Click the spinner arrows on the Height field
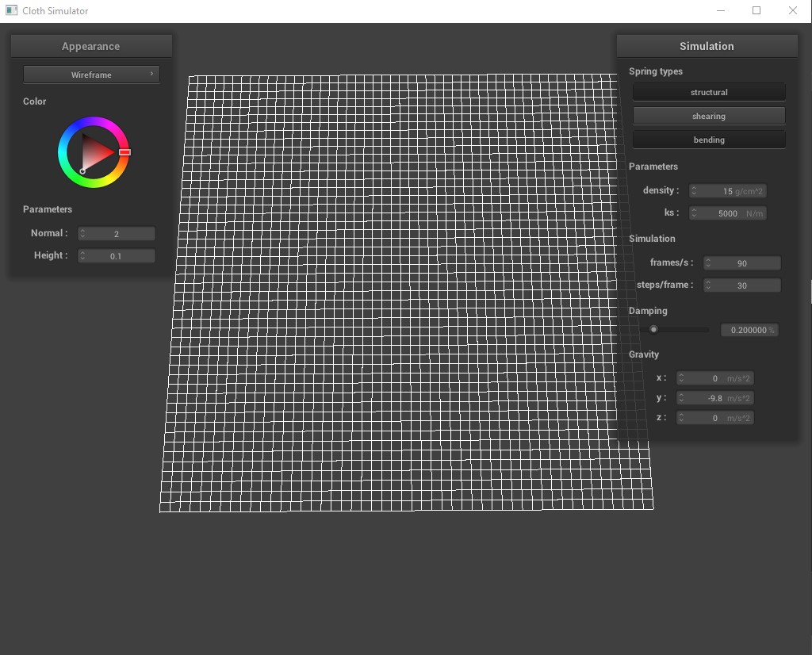Screen dimensions: 812x655 82,256
